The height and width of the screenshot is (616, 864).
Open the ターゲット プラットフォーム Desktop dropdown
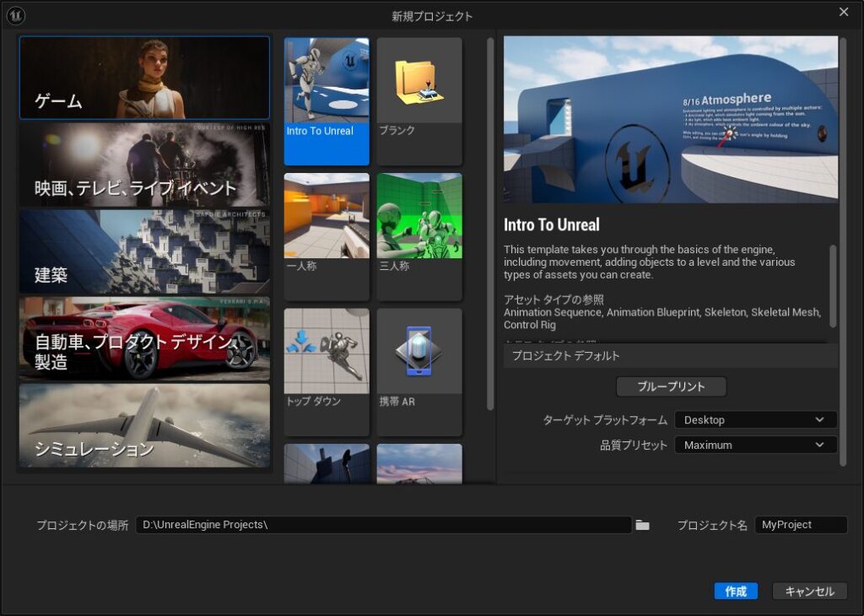tap(755, 420)
